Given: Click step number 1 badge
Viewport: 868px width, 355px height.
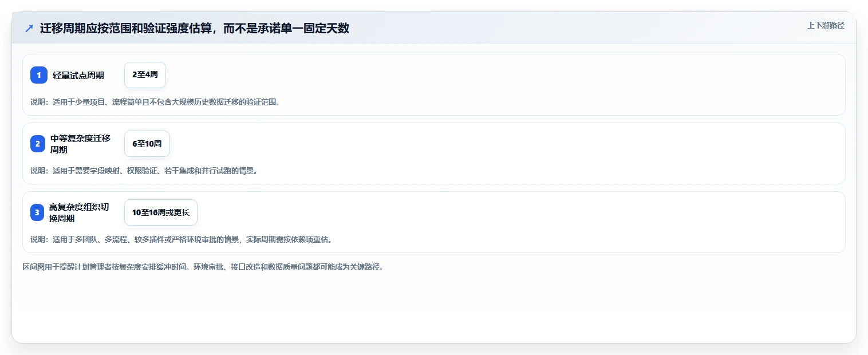Looking at the screenshot, I should pyautogui.click(x=39, y=75).
